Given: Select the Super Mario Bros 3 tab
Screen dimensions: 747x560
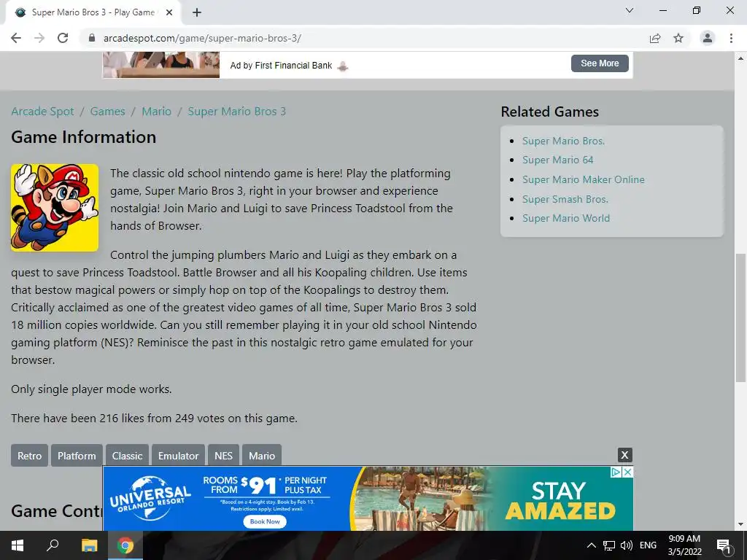Looking at the screenshot, I should (x=93, y=13).
